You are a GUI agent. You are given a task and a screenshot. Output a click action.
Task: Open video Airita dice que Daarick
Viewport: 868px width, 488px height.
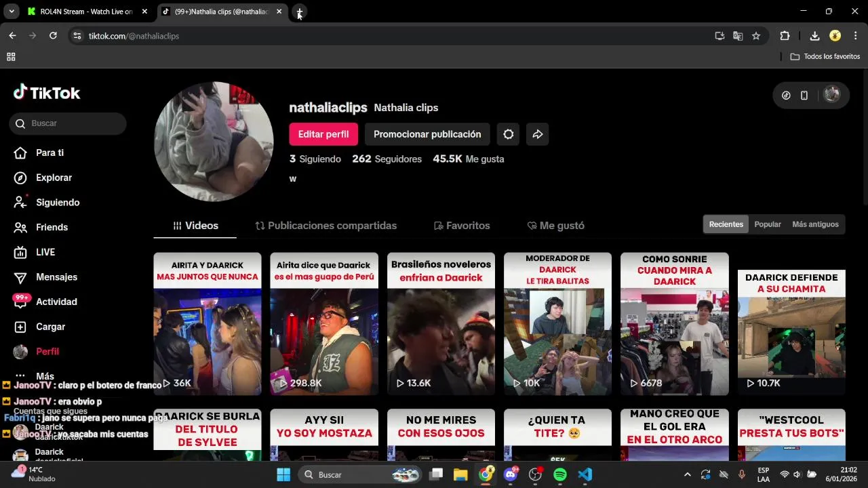coord(324,324)
